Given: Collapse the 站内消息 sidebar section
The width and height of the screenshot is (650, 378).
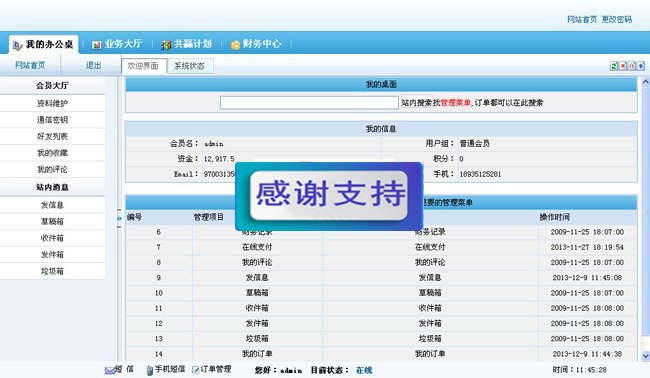Looking at the screenshot, I should click(52, 187).
